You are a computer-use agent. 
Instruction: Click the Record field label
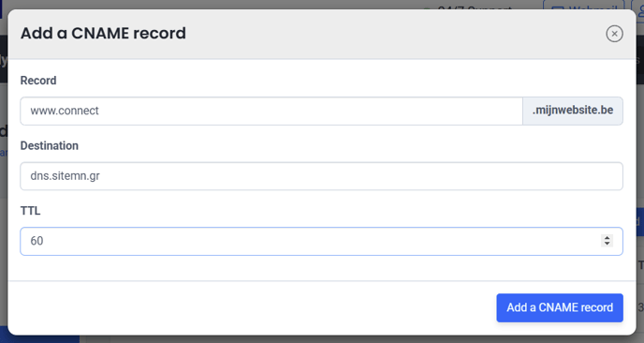(x=38, y=81)
